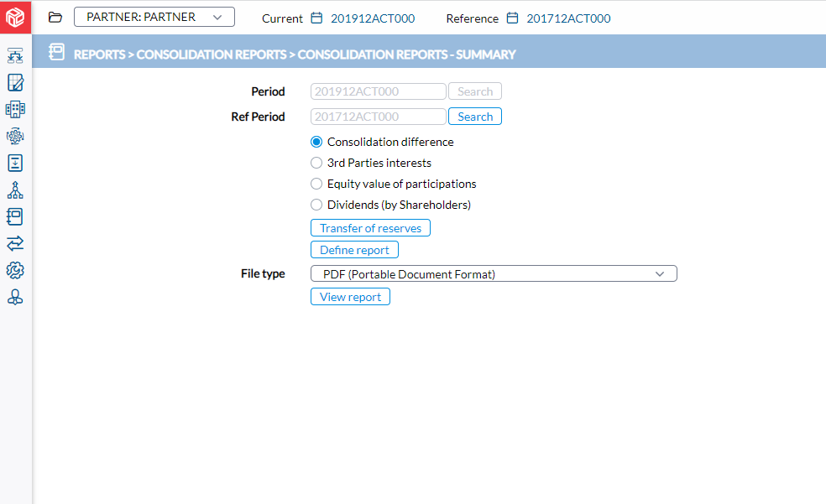826x504 pixels.
Task: Click reference period 201712ACT000 link
Action: 568,18
